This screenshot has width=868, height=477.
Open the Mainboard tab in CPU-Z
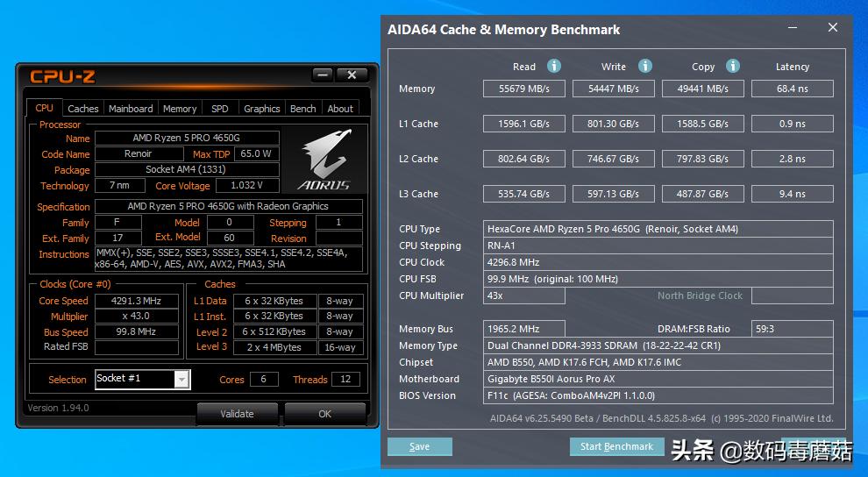click(x=131, y=109)
